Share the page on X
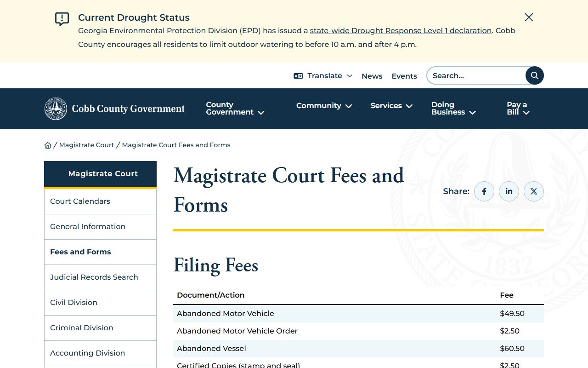This screenshot has width=588, height=368. click(x=534, y=191)
